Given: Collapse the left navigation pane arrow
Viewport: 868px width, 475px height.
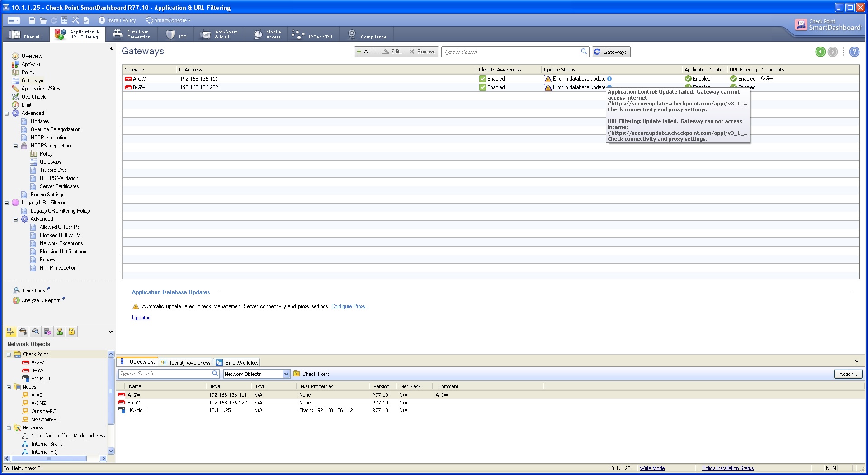Looking at the screenshot, I should coord(111,48).
